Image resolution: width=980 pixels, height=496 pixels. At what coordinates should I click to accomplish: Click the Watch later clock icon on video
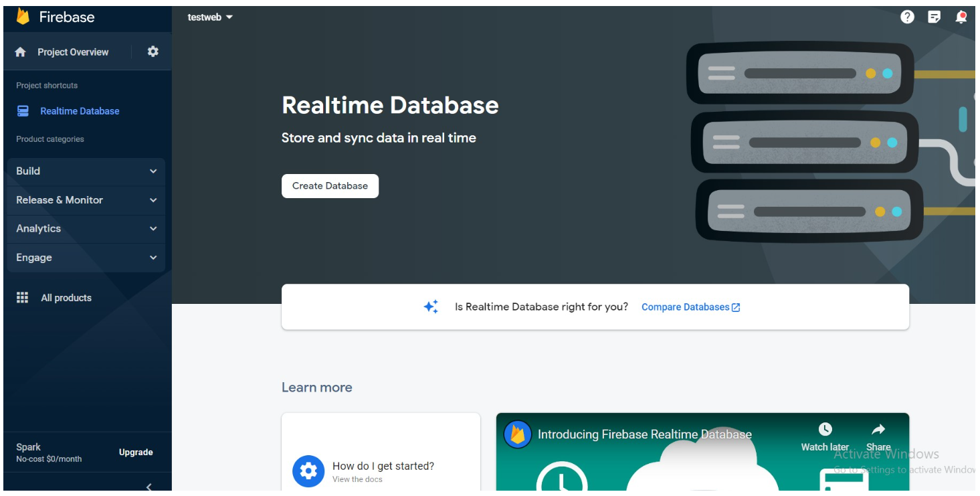pos(825,429)
